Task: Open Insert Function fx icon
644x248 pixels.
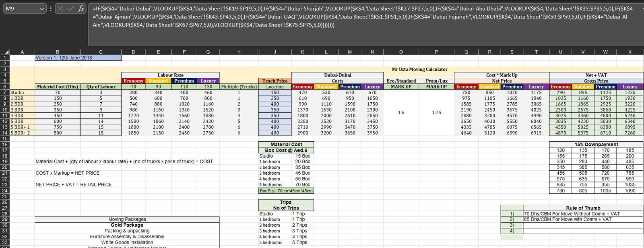Action: pyautogui.click(x=81, y=8)
